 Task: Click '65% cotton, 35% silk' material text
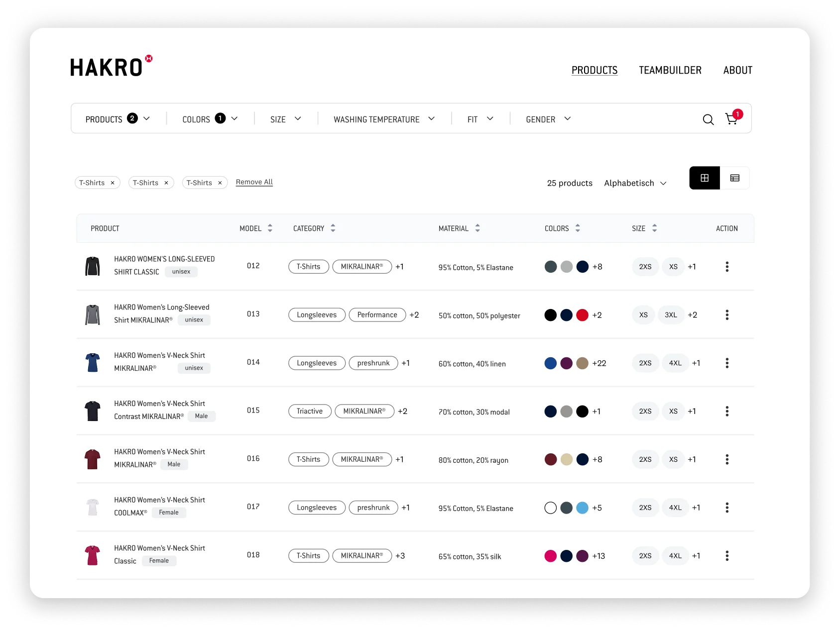[x=470, y=556]
